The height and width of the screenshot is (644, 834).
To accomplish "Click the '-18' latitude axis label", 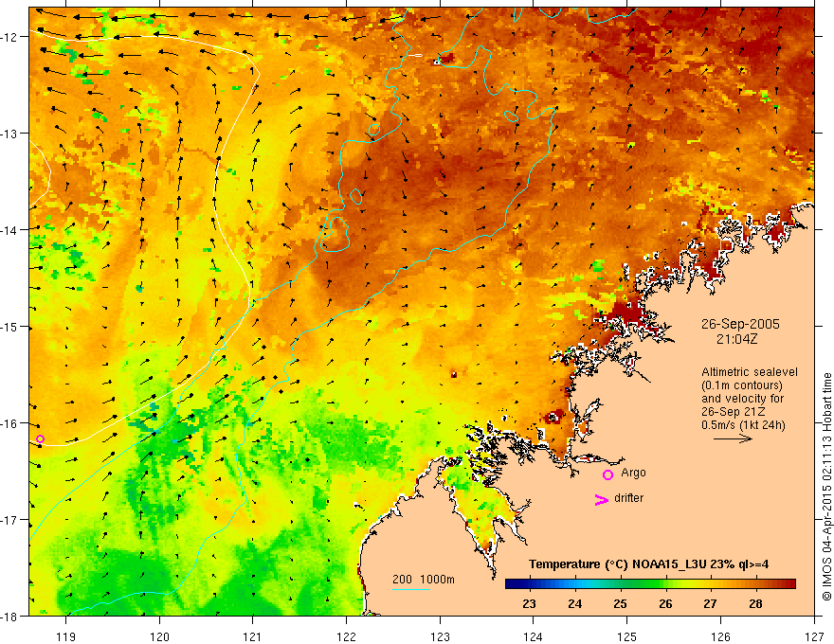I will pos(10,617).
